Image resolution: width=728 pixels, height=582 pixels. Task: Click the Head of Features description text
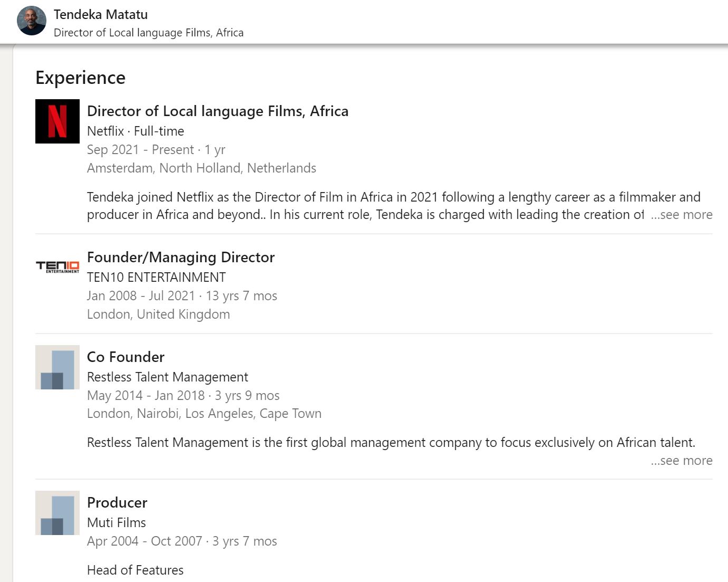click(x=135, y=570)
